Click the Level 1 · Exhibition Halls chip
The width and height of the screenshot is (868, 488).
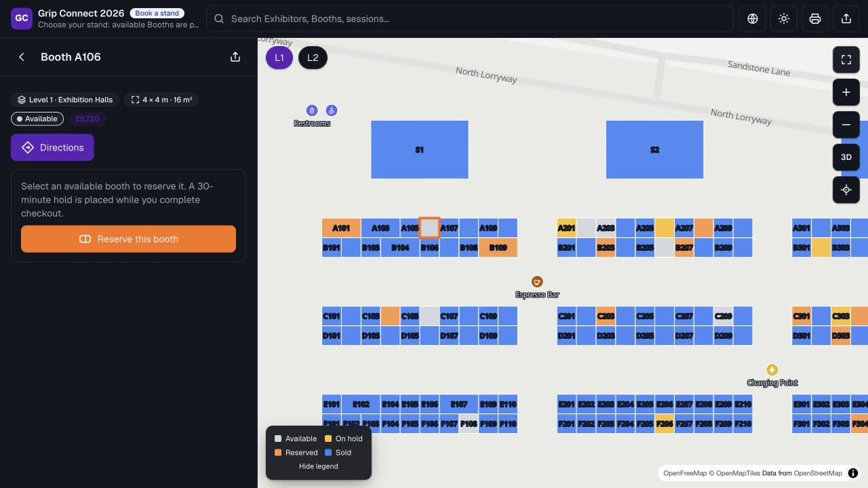coord(64,100)
